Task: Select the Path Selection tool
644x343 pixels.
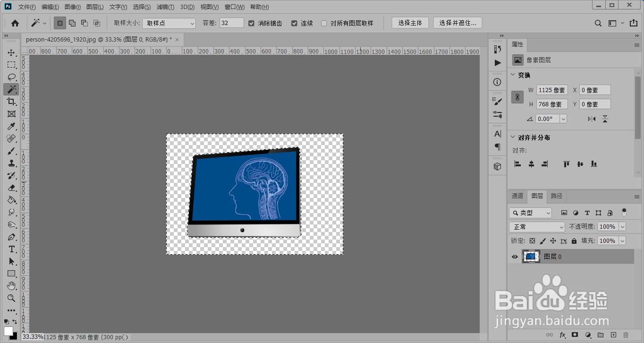Action: (x=11, y=262)
